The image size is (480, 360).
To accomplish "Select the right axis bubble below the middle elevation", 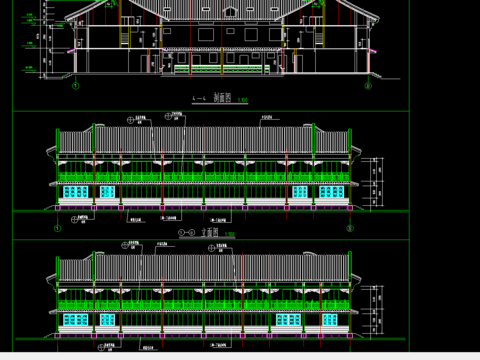I will click(350, 228).
